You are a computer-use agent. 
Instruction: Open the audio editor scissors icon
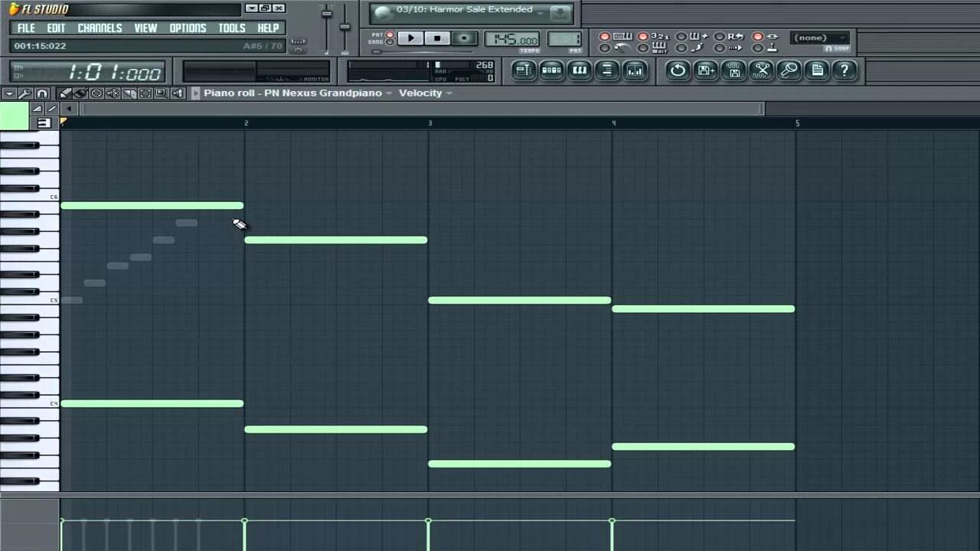point(762,70)
